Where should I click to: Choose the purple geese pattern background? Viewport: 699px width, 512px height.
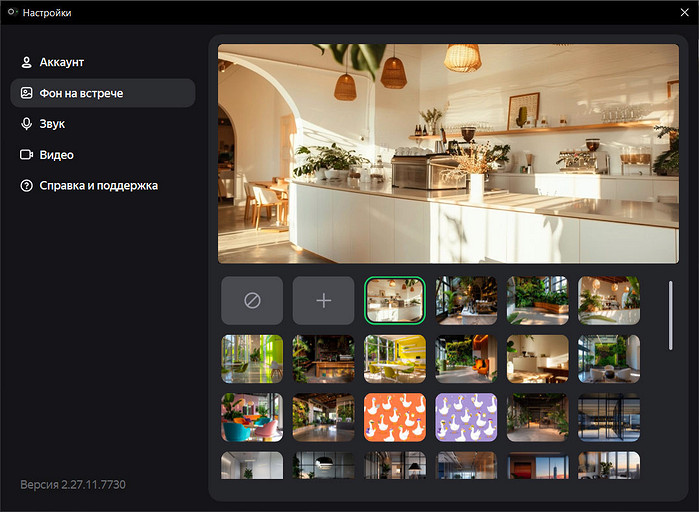(466, 417)
